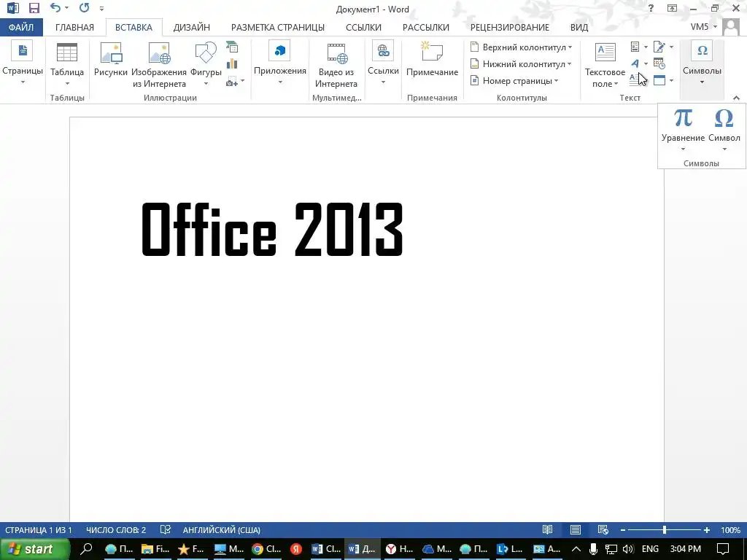The width and height of the screenshot is (747, 560).
Task: Open Word Help question mark icon
Action: (x=651, y=8)
